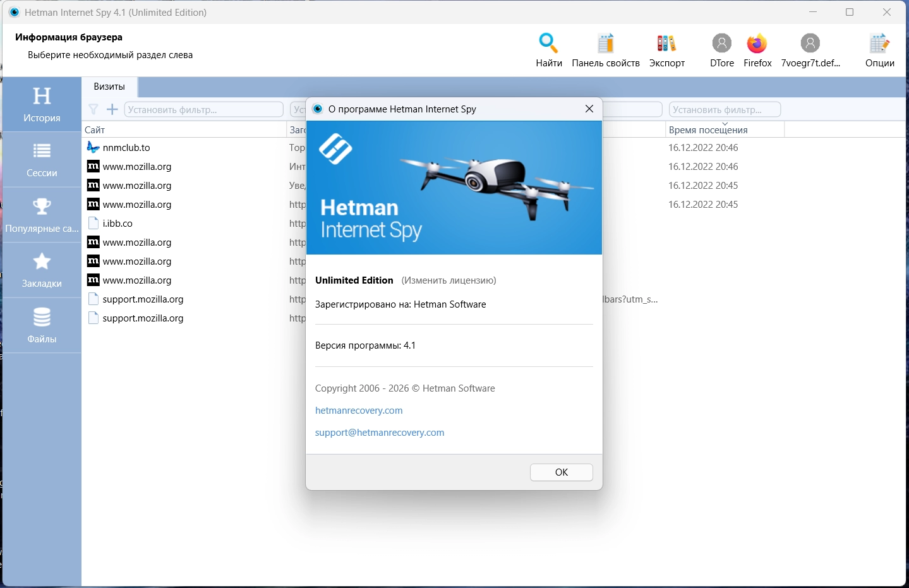Add a filter with plus icon

point(112,109)
